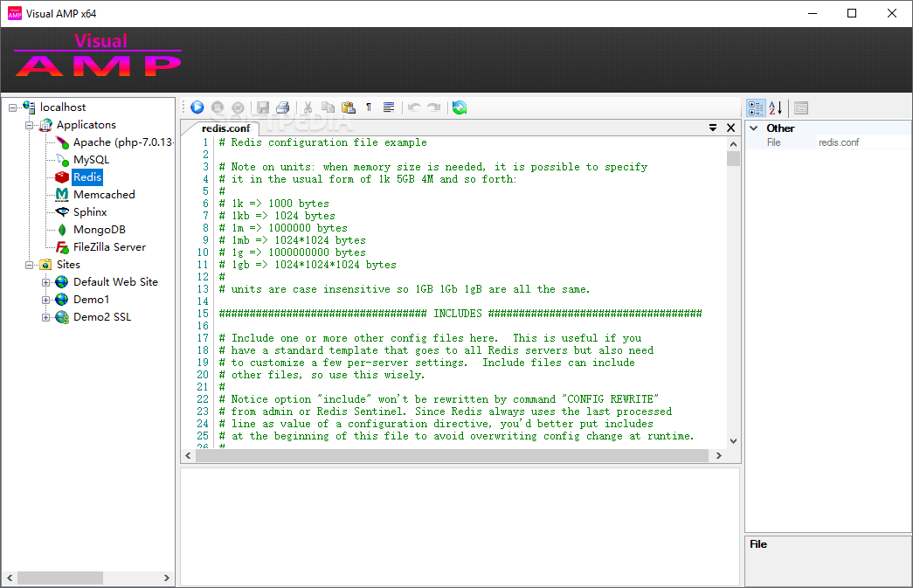This screenshot has width=913, height=588.
Task: Select Default Web Site in the tree
Action: tap(115, 282)
